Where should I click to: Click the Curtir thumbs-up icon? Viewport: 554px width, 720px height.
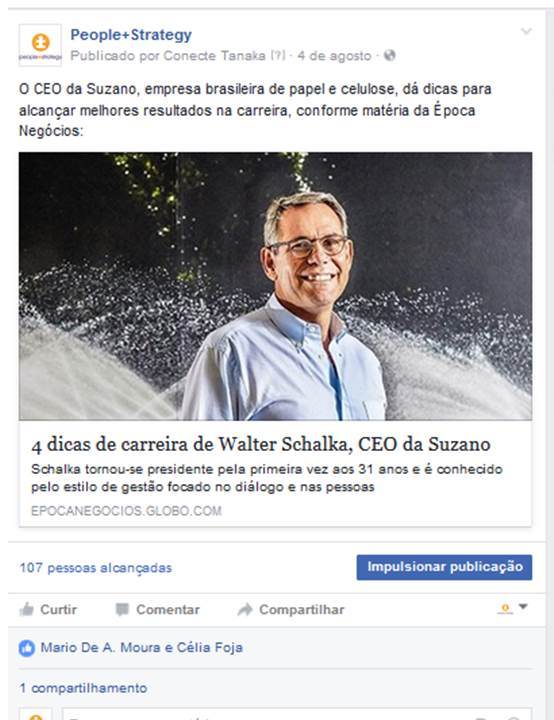click(x=27, y=609)
